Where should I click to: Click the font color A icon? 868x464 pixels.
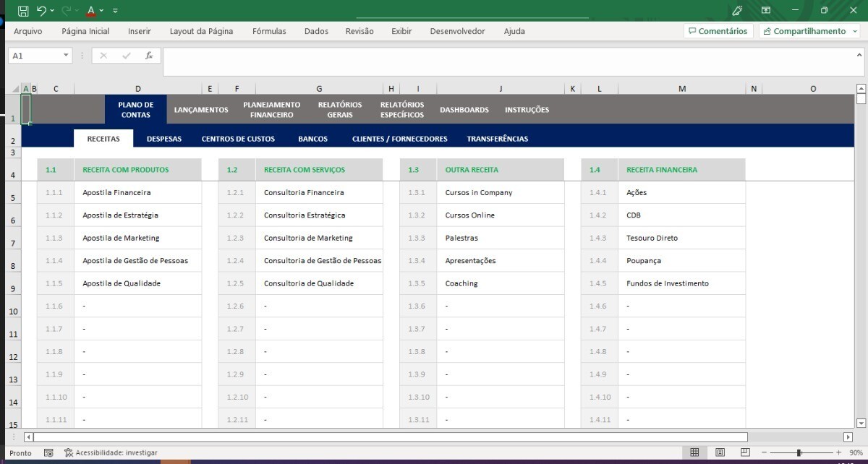click(90, 11)
